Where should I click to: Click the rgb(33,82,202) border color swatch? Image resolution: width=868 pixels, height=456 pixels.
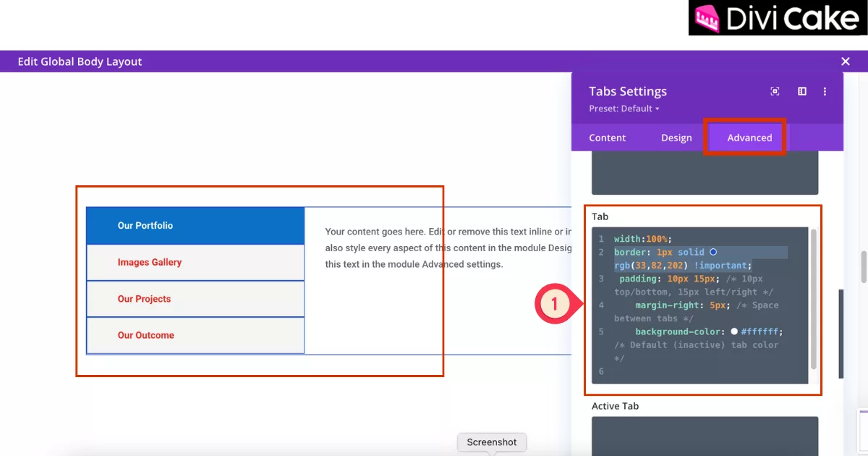tap(713, 252)
